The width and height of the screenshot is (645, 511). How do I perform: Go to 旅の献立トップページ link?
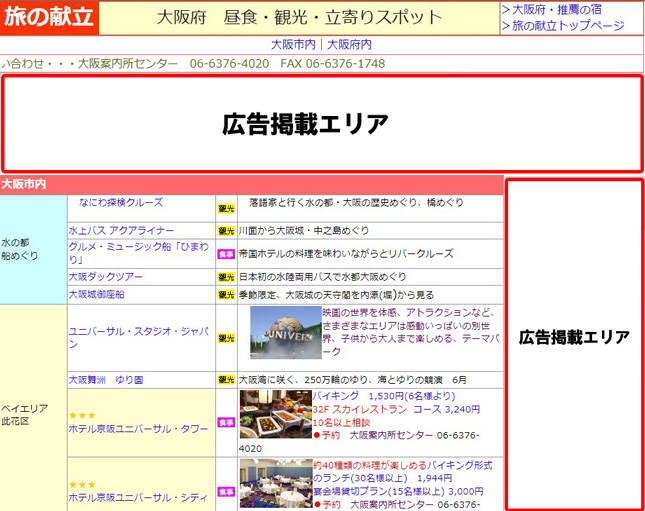pyautogui.click(x=568, y=26)
